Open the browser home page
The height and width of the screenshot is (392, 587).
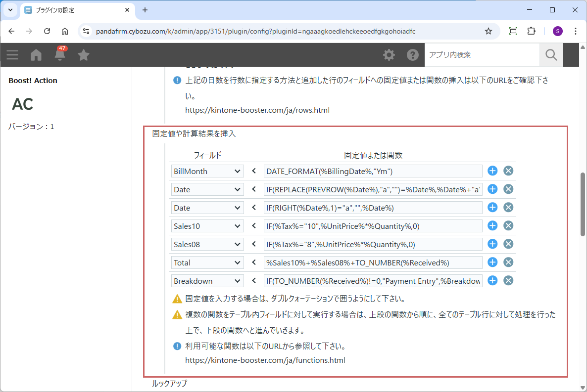tap(65, 31)
